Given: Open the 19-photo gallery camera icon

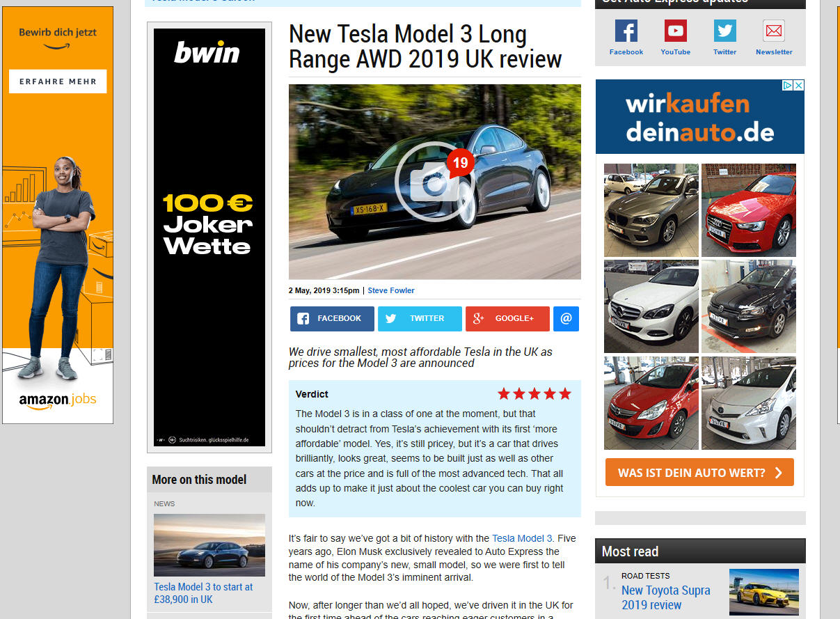Looking at the screenshot, I should pyautogui.click(x=435, y=182).
